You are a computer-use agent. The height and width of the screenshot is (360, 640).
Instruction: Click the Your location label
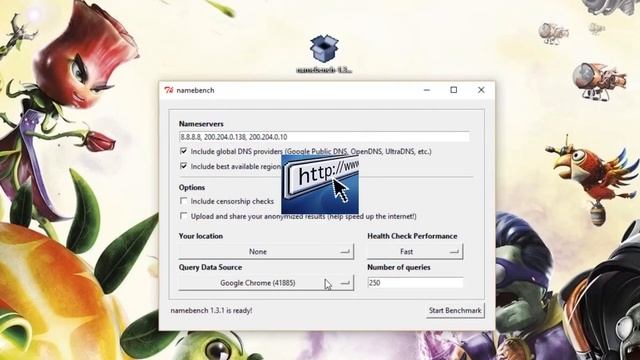201,236
